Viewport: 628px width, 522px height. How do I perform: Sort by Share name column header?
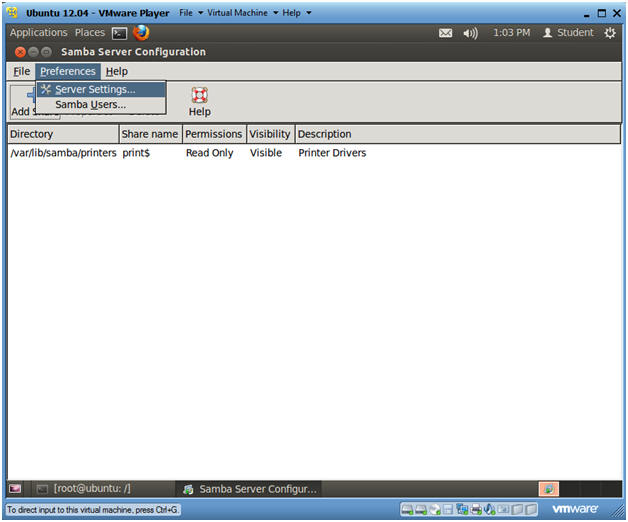pyautogui.click(x=150, y=134)
